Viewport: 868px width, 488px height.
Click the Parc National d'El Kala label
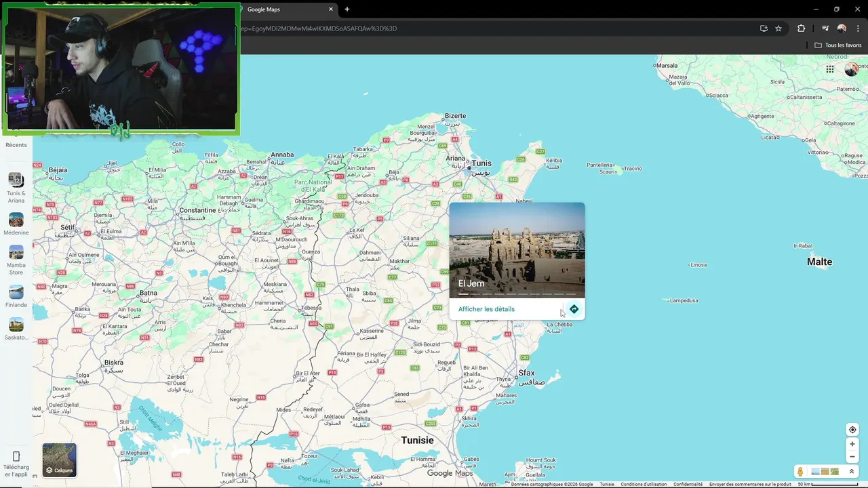(x=313, y=186)
